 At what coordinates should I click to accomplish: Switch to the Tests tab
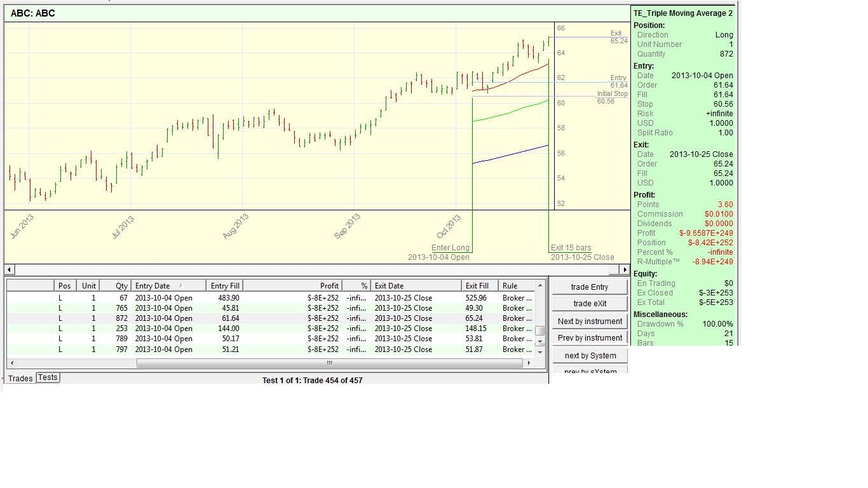point(48,377)
